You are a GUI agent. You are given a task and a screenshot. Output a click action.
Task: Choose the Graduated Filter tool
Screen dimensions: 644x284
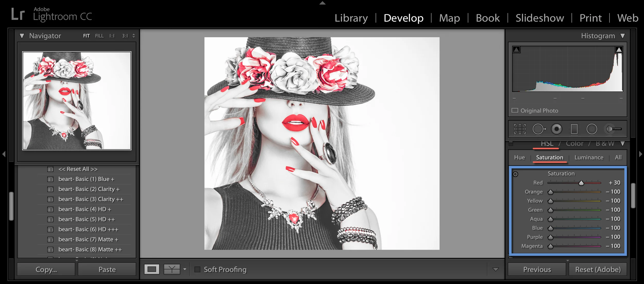[574, 129]
